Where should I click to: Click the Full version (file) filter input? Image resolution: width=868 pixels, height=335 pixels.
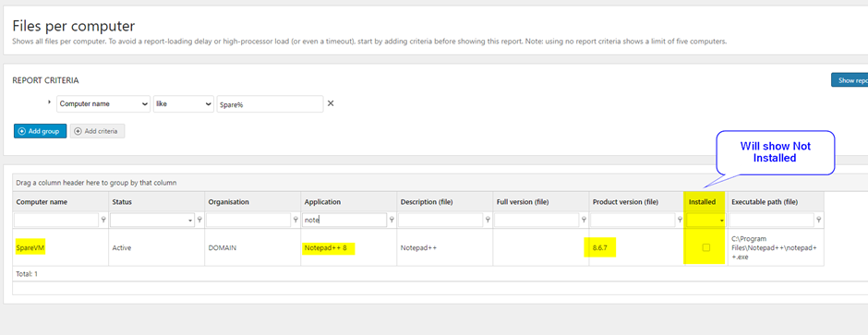(x=536, y=220)
